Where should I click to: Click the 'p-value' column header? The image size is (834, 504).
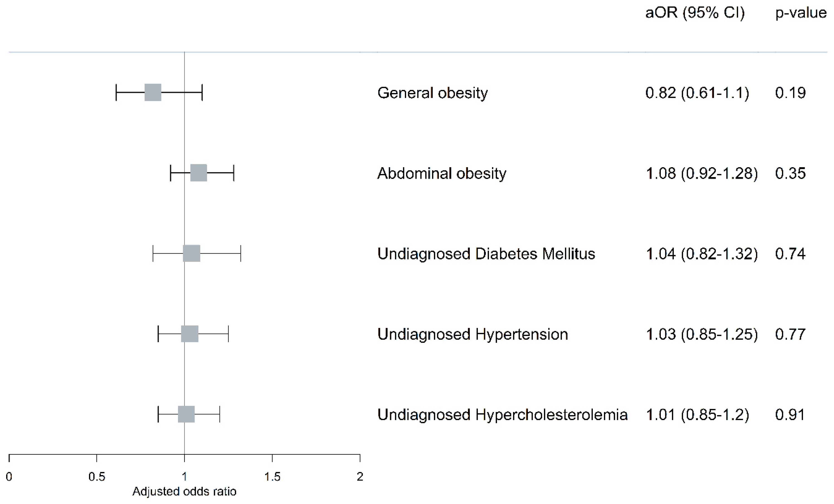click(x=801, y=13)
